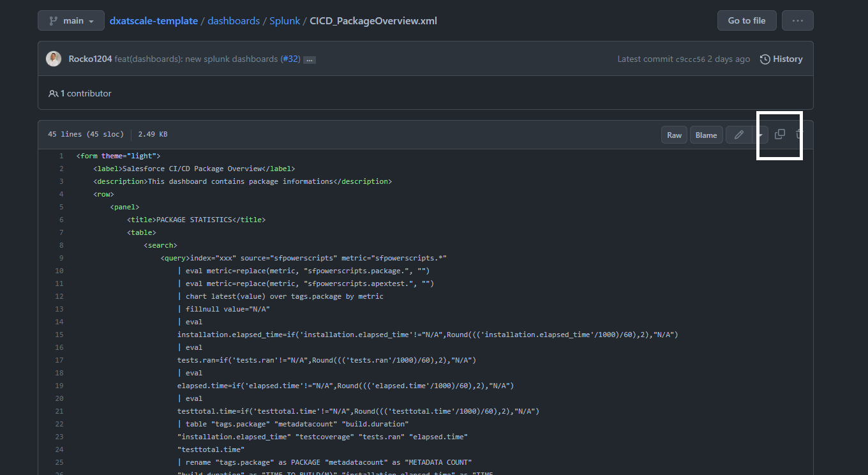Open the Raw file view
Image resolution: width=868 pixels, height=475 pixels.
pyautogui.click(x=675, y=135)
